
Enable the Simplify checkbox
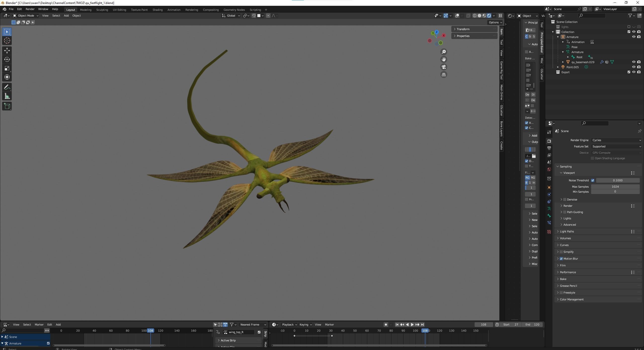point(561,252)
